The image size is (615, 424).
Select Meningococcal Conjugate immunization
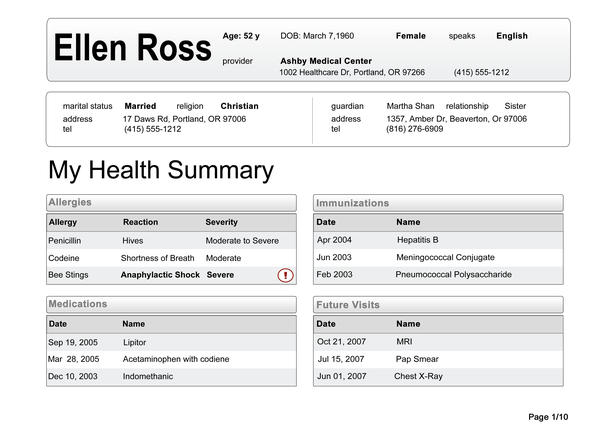point(445,258)
